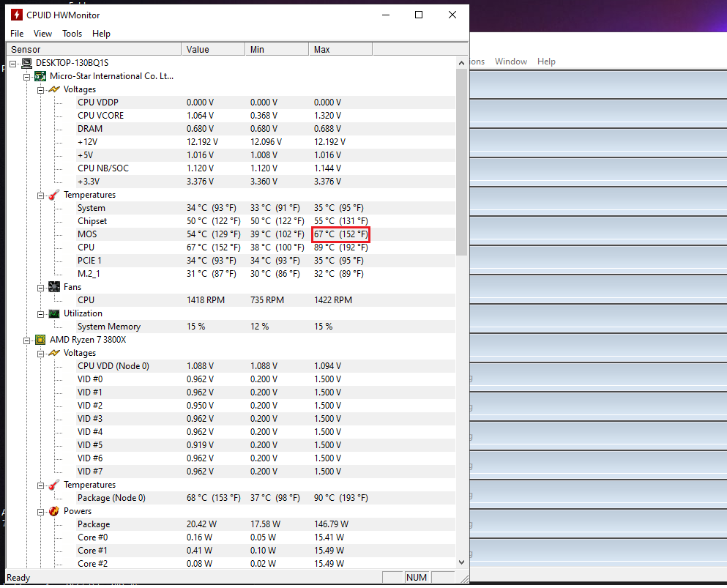Screen dimensions: 727x588
Task: Click the Max column header
Action: pos(340,49)
